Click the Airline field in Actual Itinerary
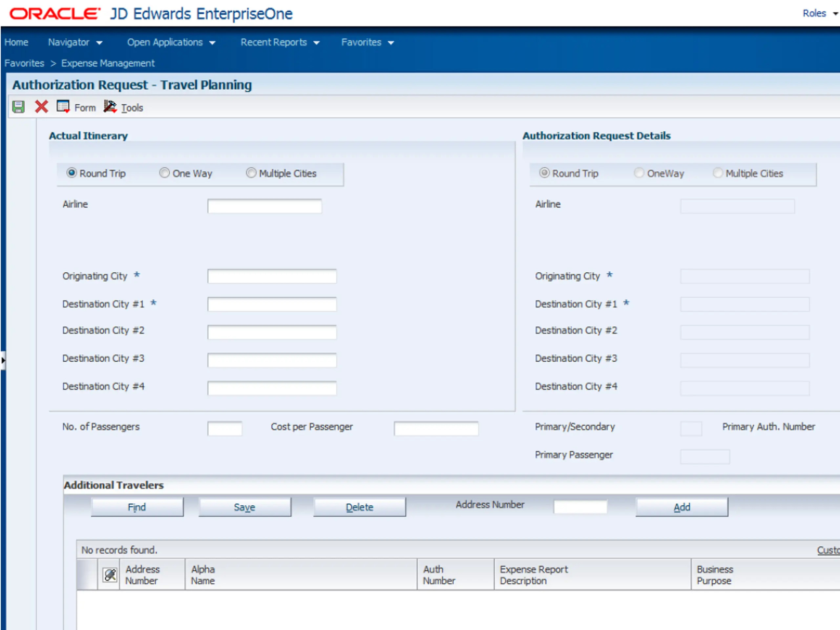This screenshot has width=840, height=630. click(265, 206)
